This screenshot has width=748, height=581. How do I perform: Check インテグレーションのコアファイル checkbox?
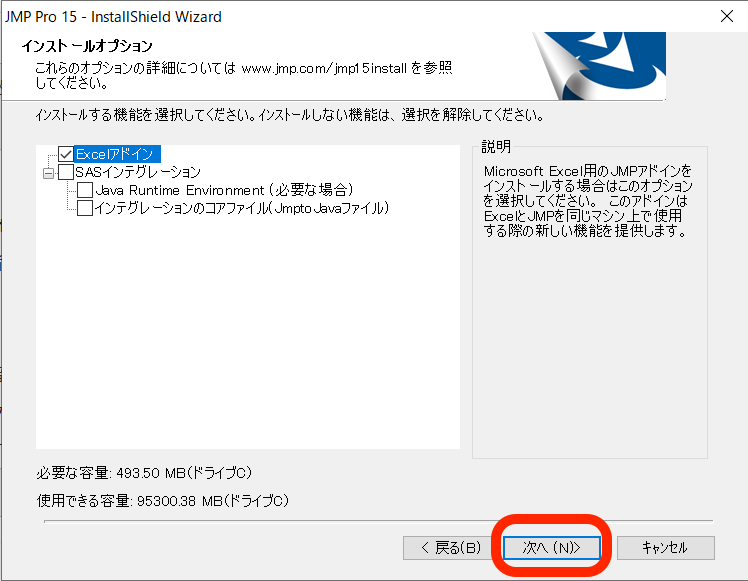(85, 208)
